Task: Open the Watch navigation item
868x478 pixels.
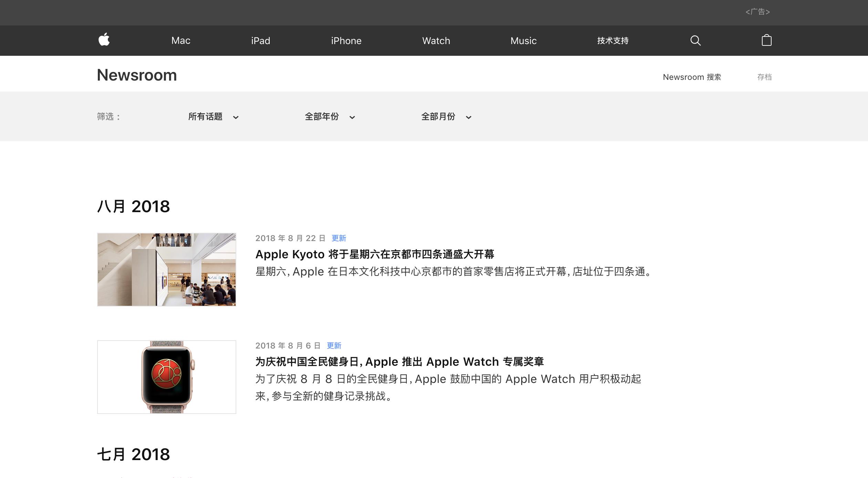Action: tap(436, 41)
